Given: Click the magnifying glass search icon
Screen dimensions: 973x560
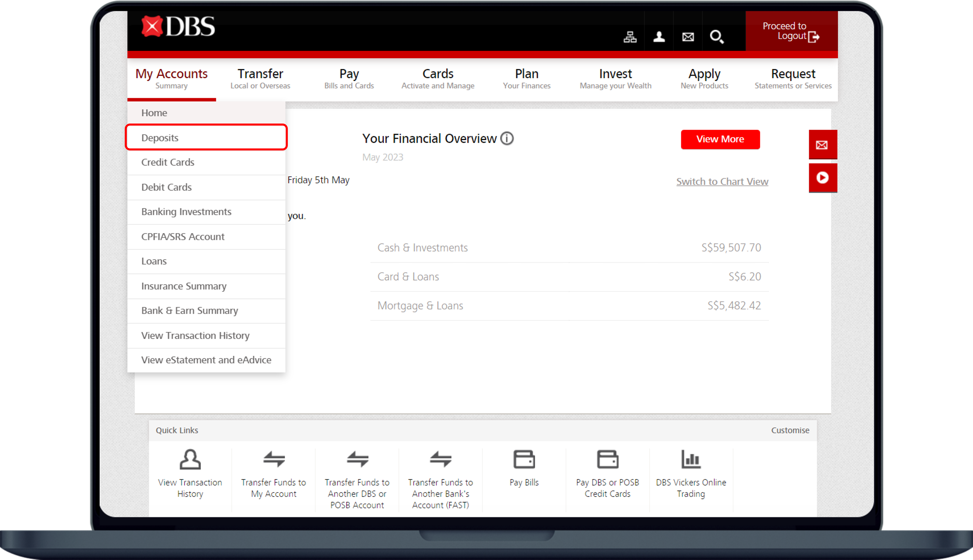Looking at the screenshot, I should click(717, 37).
